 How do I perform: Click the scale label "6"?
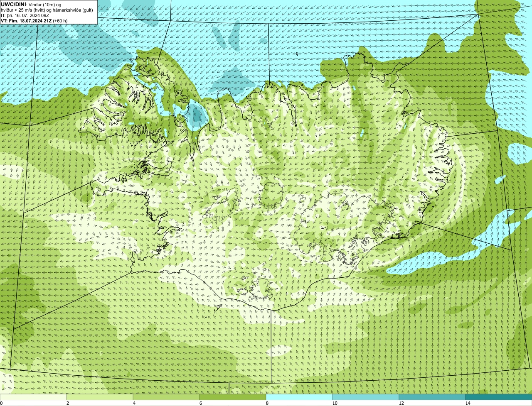coord(200,403)
